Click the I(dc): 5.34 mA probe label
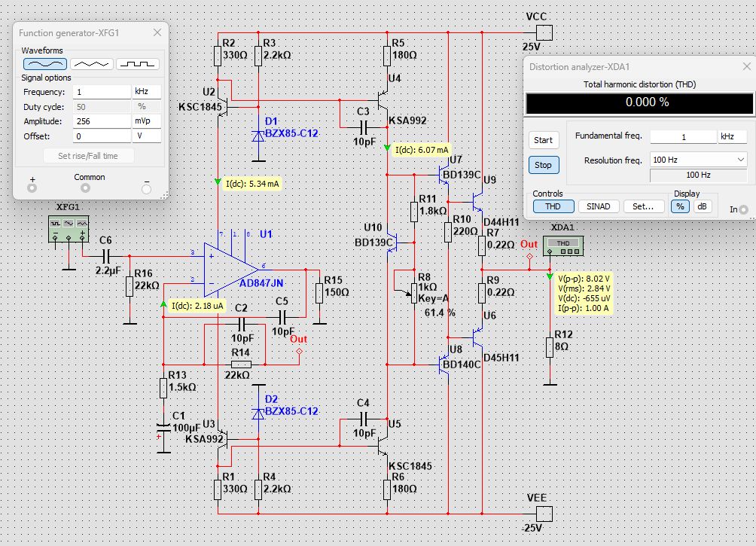 (252, 184)
